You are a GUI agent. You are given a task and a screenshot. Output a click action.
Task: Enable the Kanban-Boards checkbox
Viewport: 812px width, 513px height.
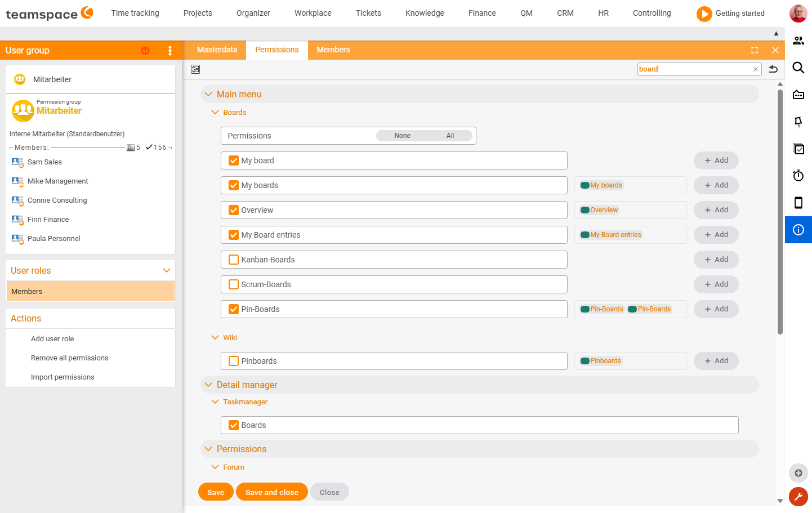[234, 260]
